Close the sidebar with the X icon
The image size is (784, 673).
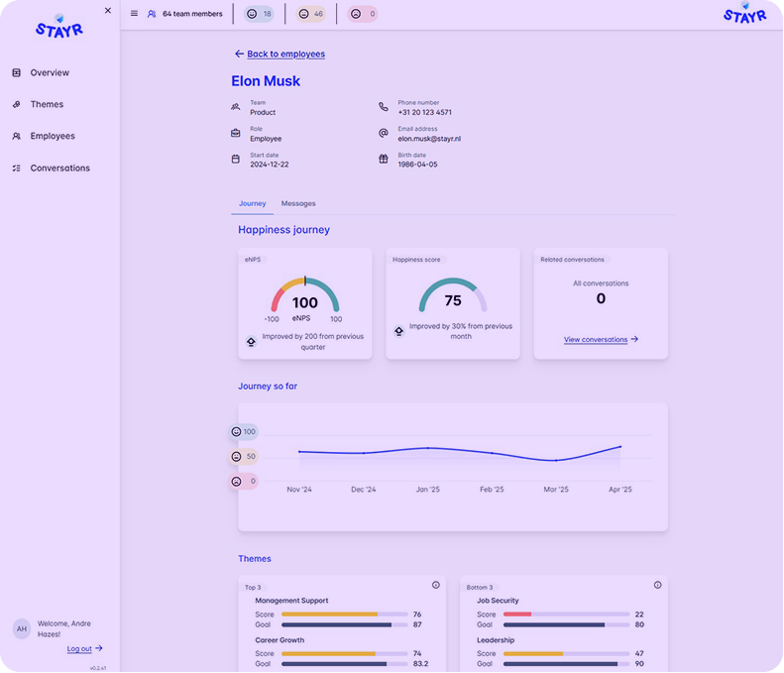coord(107,10)
